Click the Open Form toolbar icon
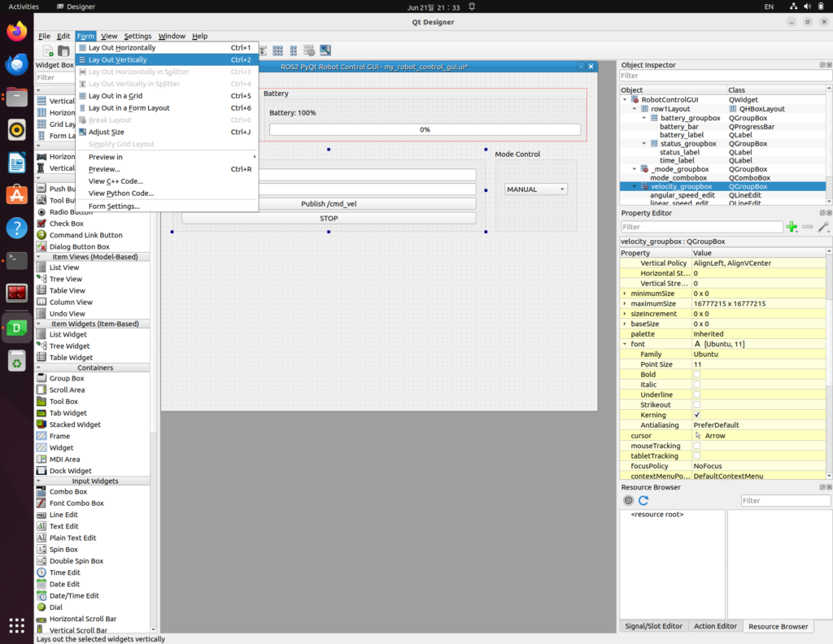833x644 pixels. click(63, 50)
